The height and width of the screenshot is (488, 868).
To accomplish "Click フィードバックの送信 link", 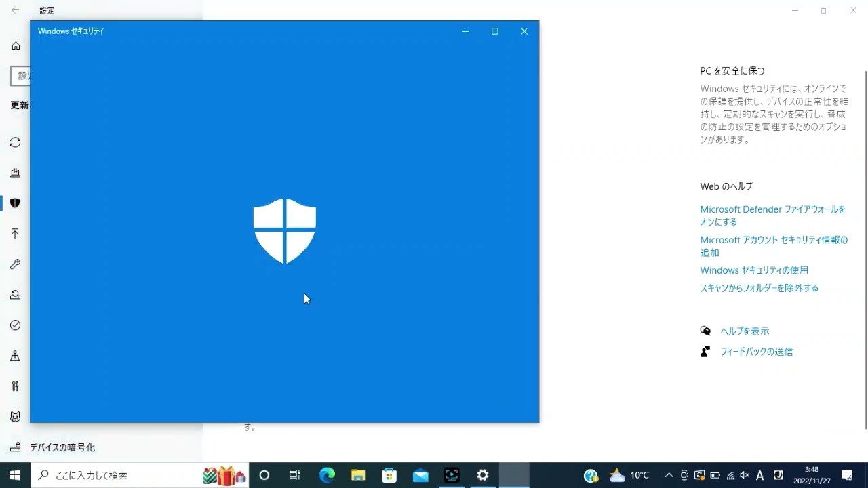I will coord(756,352).
